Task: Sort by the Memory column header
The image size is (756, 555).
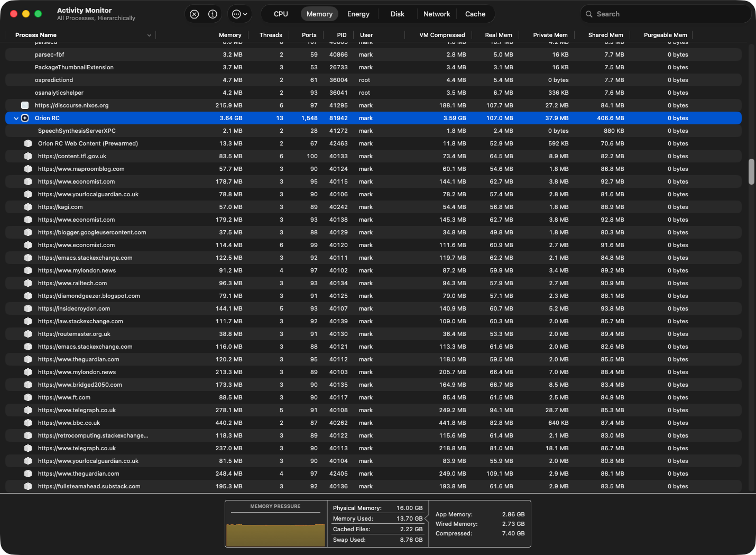Action: (230, 35)
